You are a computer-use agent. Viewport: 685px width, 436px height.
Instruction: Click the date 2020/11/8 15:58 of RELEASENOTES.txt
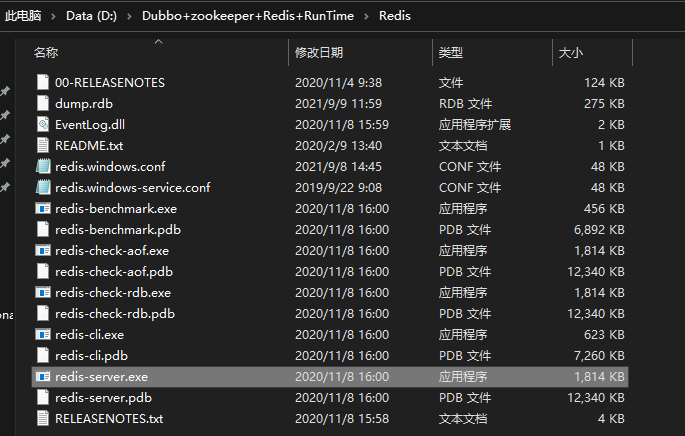(x=342, y=419)
